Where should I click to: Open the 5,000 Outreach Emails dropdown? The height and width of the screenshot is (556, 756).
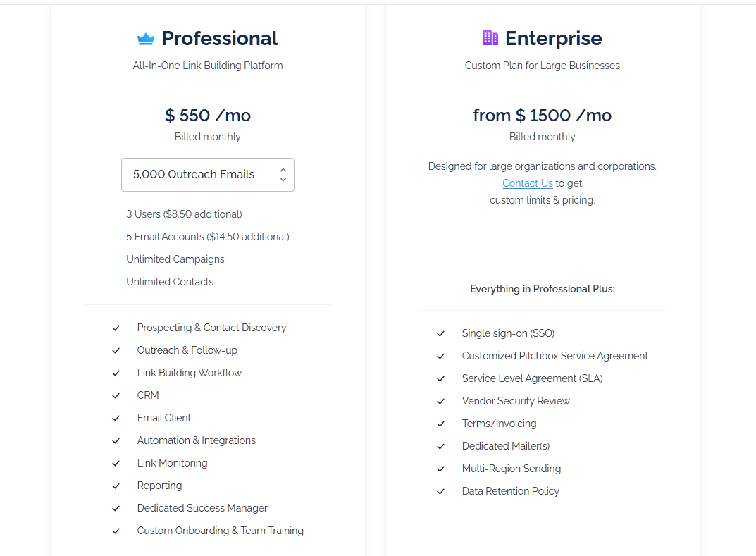[x=208, y=175]
